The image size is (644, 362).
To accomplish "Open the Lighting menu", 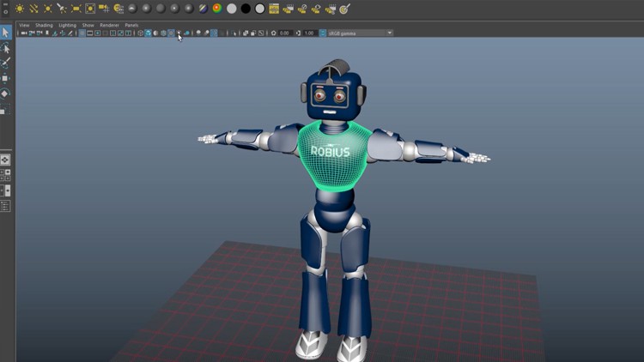I will 67,25.
